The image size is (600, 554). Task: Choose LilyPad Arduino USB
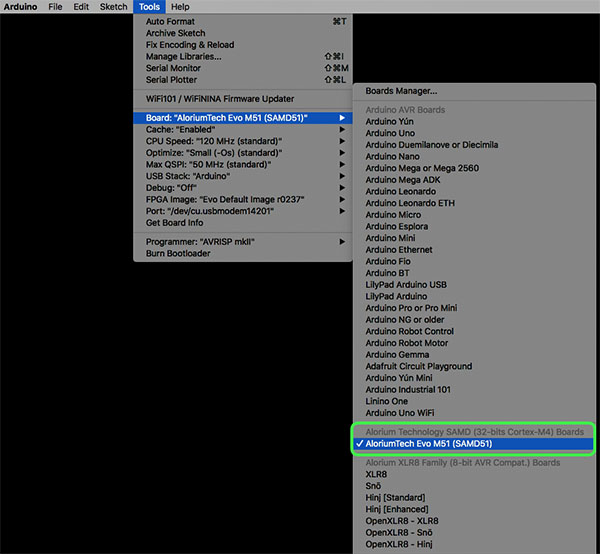click(474, 285)
